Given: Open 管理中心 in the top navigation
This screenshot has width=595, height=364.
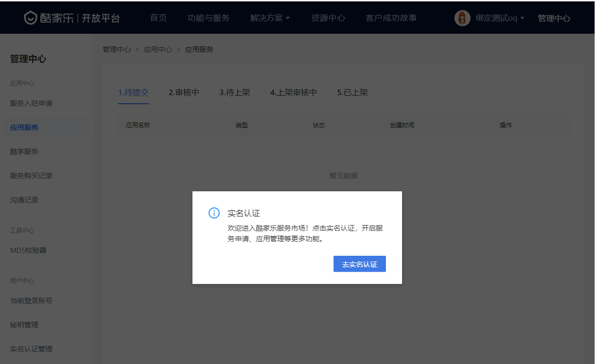Looking at the screenshot, I should [554, 18].
